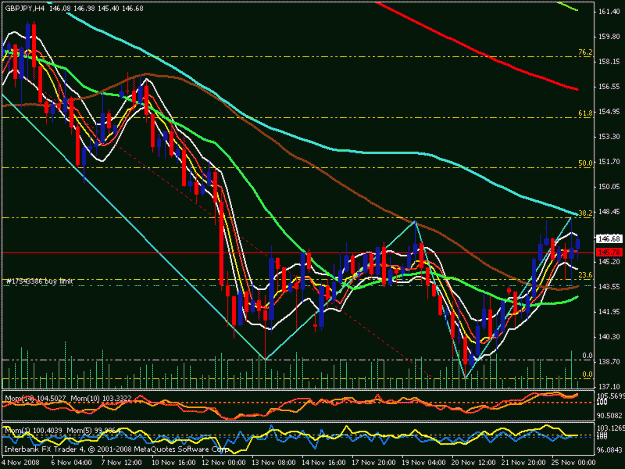625x469 pixels.
Task: Select the 10 Nov 16:00 time label
Action: pos(173,463)
